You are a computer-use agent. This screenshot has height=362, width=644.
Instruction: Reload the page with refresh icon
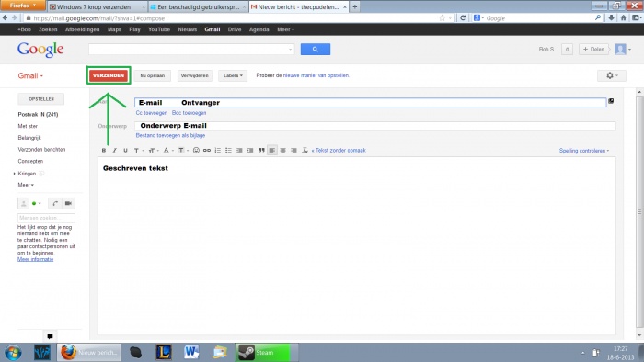[x=463, y=18]
